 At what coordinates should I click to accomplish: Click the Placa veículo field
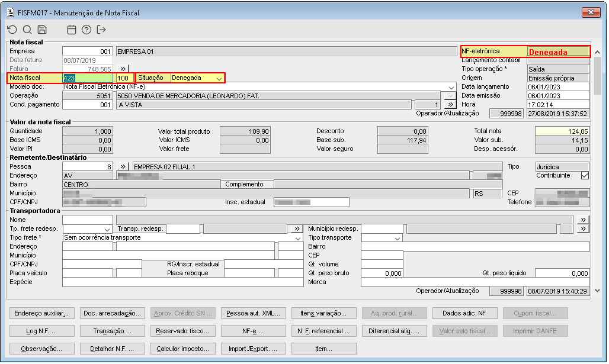click(x=88, y=273)
